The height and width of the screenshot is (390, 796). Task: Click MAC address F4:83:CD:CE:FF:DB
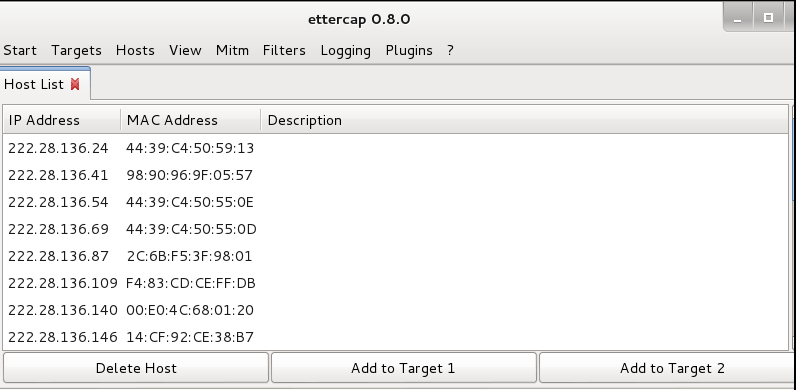pyautogui.click(x=191, y=283)
